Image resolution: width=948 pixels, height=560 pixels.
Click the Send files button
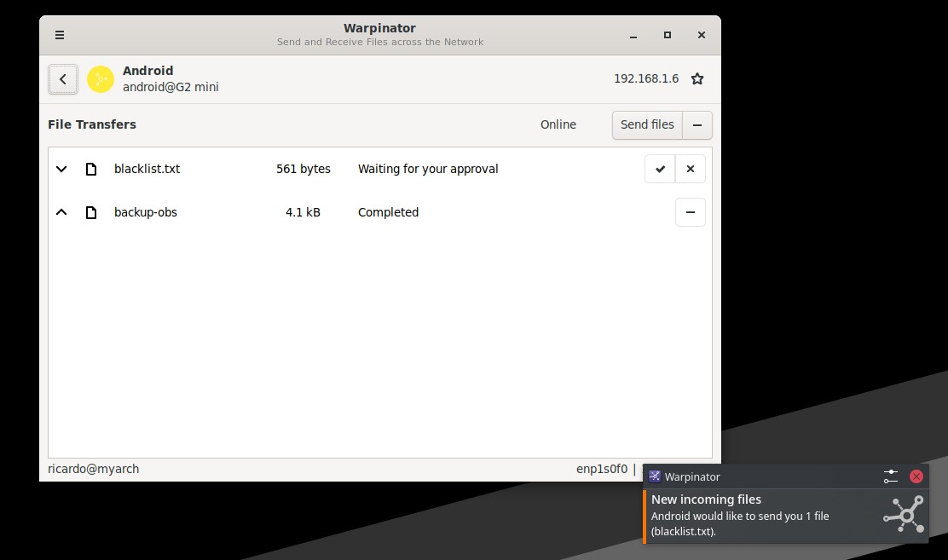647,124
